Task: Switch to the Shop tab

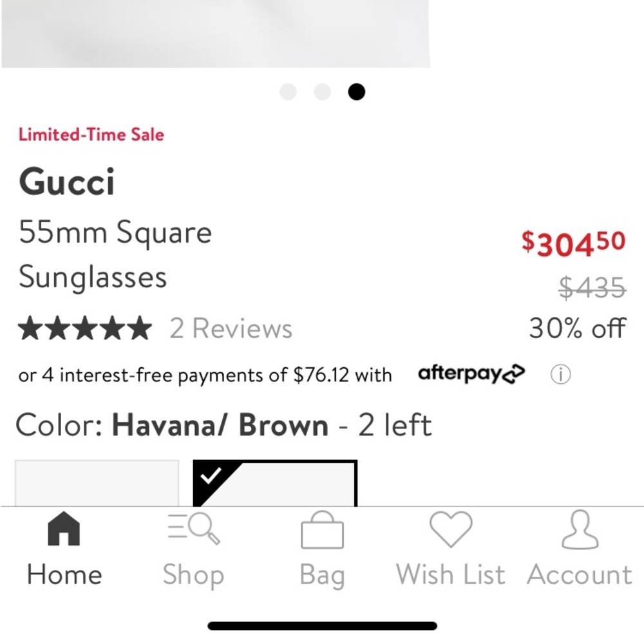Action: coord(193,551)
